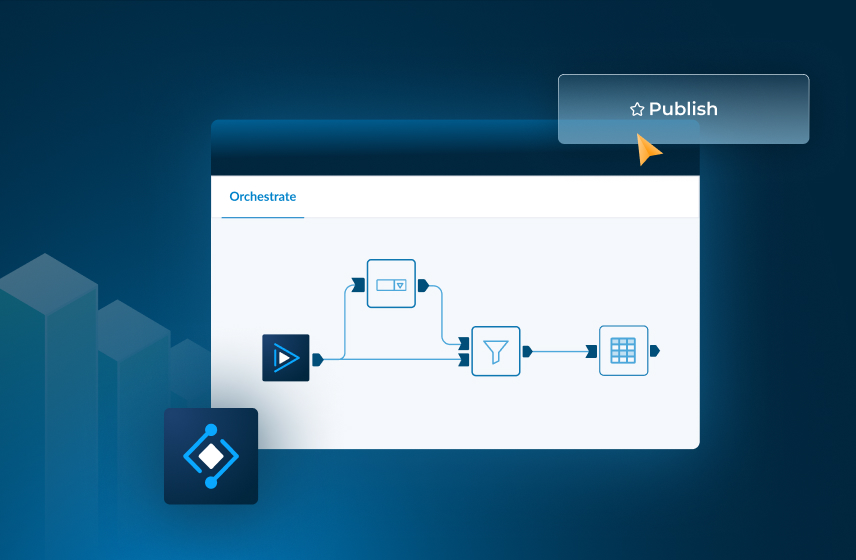Screen dimensions: 856x560
Task: Click the dropdown node's output port
Action: coord(423,285)
